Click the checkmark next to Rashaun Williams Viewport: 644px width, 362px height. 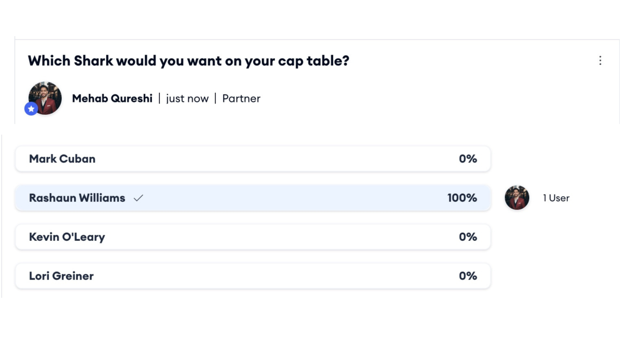(138, 198)
